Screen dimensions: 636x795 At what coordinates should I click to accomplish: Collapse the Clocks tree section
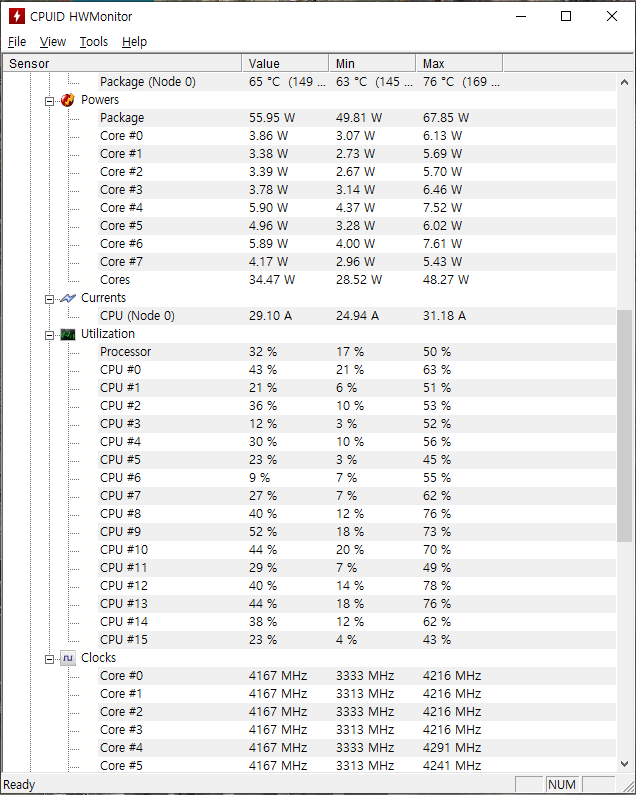pyautogui.click(x=49, y=659)
